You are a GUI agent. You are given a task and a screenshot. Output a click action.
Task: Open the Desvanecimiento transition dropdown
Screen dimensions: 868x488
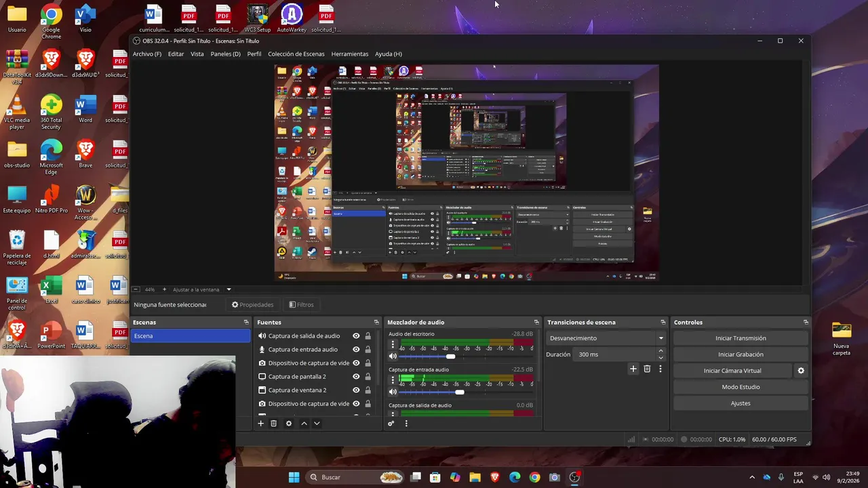click(606, 338)
